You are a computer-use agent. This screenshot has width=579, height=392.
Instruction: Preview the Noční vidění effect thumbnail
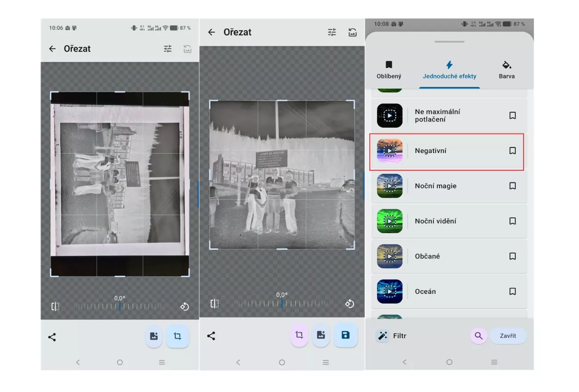(390, 221)
